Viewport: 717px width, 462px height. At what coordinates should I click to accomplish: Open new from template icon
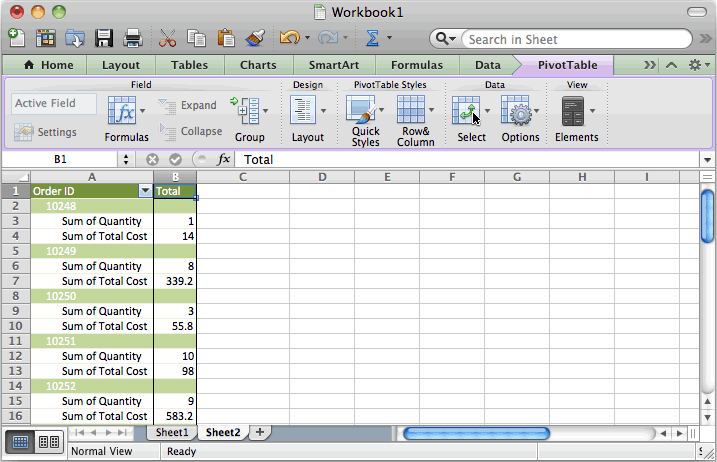click(x=45, y=38)
